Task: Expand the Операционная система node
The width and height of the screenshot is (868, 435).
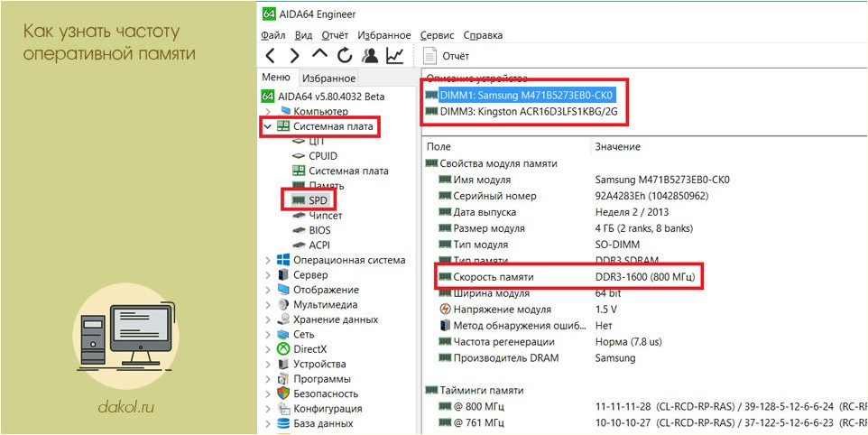Action: [268, 260]
